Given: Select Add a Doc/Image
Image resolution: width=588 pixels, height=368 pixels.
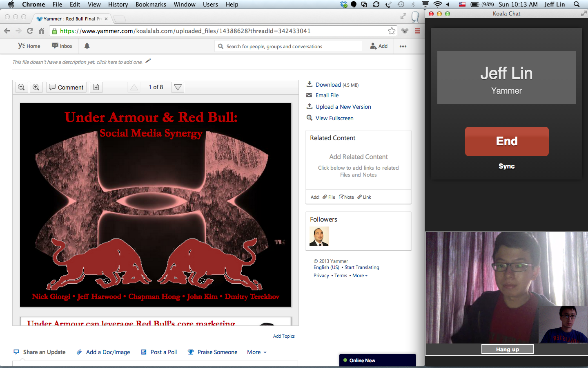Looking at the screenshot, I should click(103, 352).
